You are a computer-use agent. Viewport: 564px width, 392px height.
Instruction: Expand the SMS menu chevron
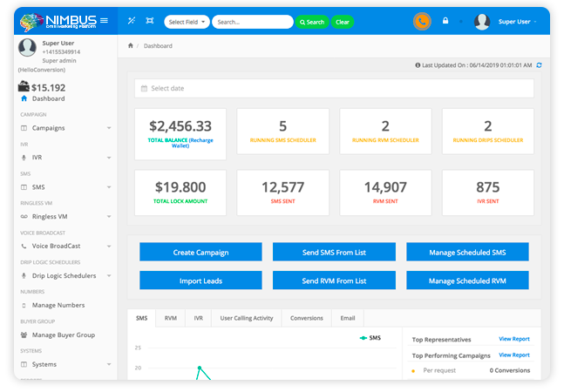109,187
